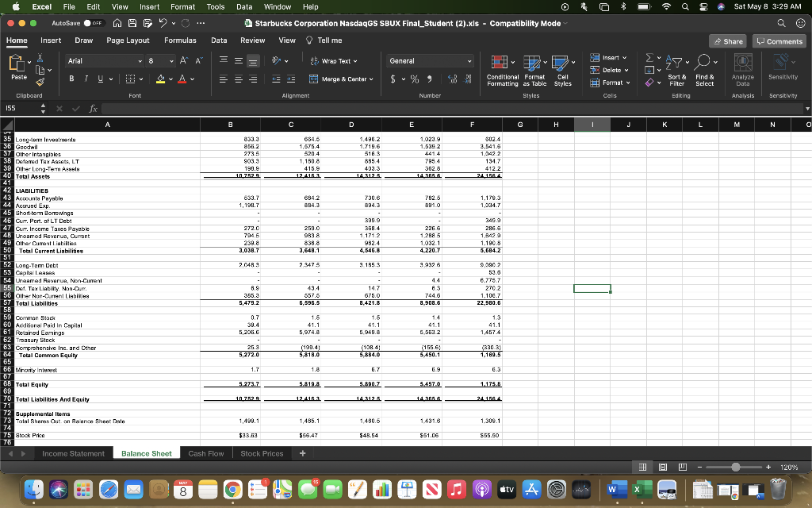Image resolution: width=812 pixels, height=508 pixels.
Task: Click the Increase Decimal icon
Action: (x=452, y=79)
